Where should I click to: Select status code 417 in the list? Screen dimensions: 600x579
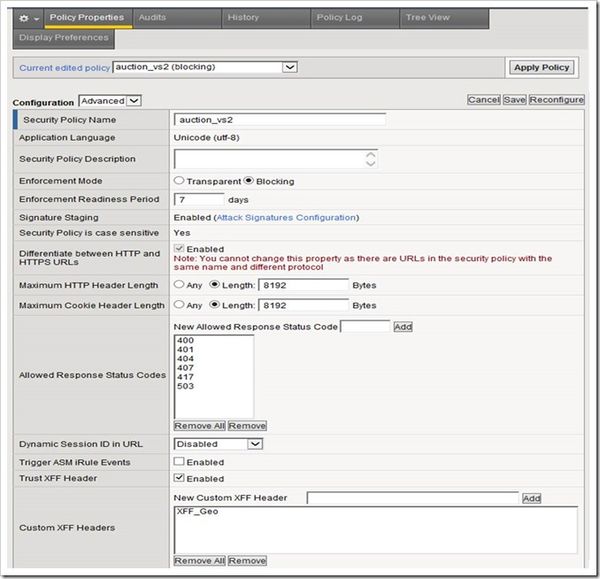click(x=186, y=377)
